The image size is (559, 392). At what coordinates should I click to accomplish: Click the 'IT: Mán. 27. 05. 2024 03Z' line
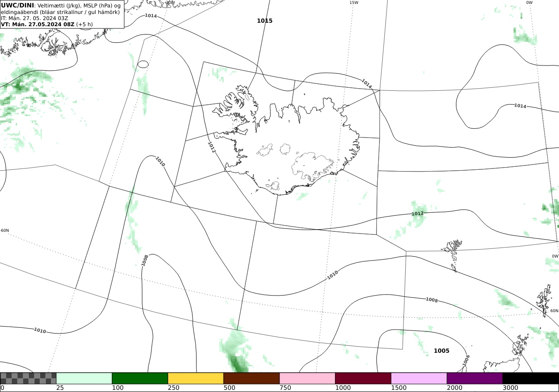[35, 18]
